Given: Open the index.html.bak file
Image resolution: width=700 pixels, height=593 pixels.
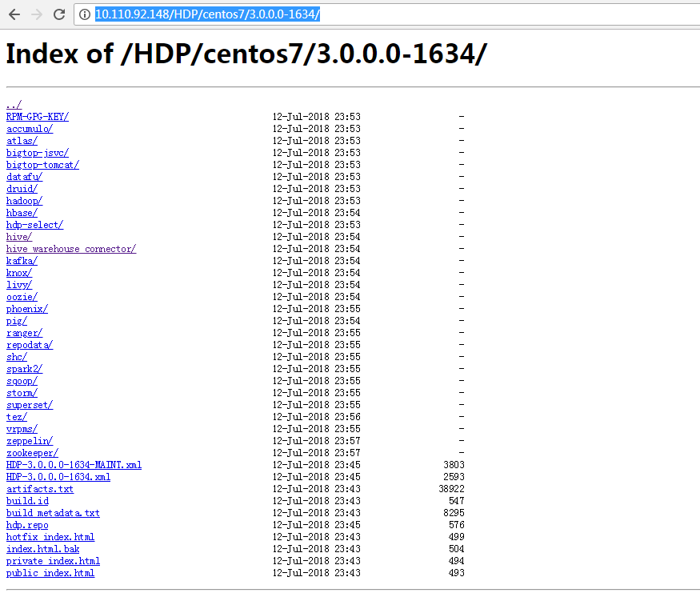Looking at the screenshot, I should pos(43,549).
